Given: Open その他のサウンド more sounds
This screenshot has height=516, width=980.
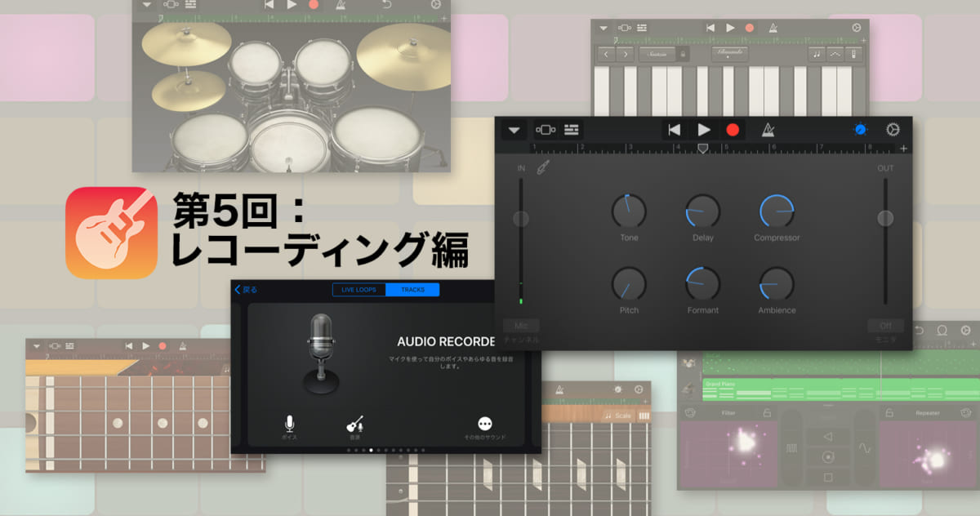Looking at the screenshot, I should [x=485, y=429].
